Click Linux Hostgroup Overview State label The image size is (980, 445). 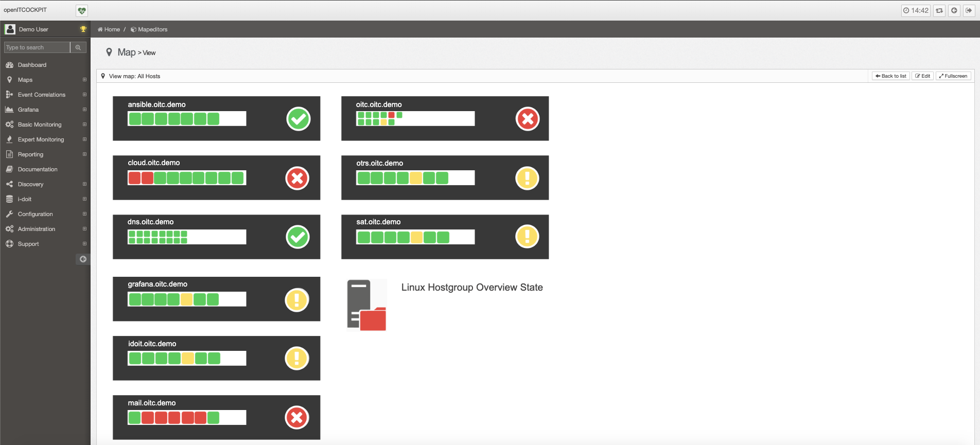tap(472, 288)
